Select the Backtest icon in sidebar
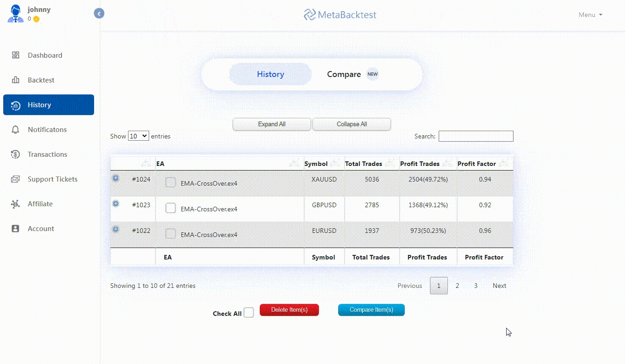The image size is (625, 364). 15,80
